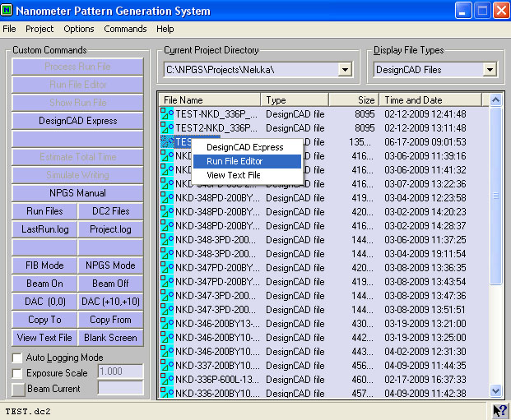Click the NKD-337-200BY10 file icon
This screenshot has height=420, width=511.
pyautogui.click(x=166, y=365)
